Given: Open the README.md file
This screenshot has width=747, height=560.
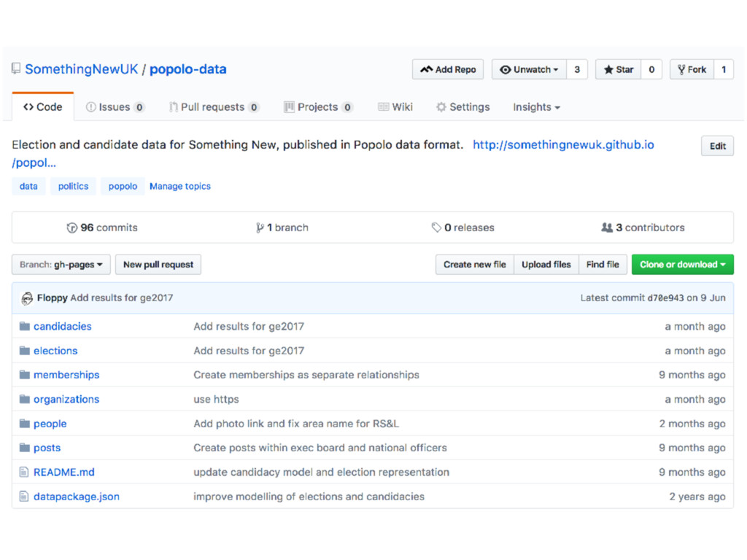Looking at the screenshot, I should click(x=64, y=472).
